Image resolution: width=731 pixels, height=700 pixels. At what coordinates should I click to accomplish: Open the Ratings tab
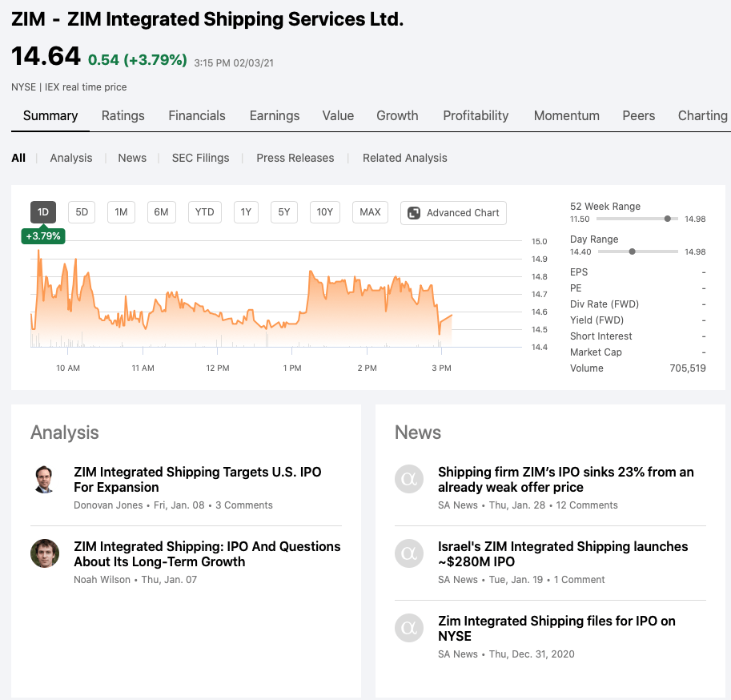click(x=123, y=115)
